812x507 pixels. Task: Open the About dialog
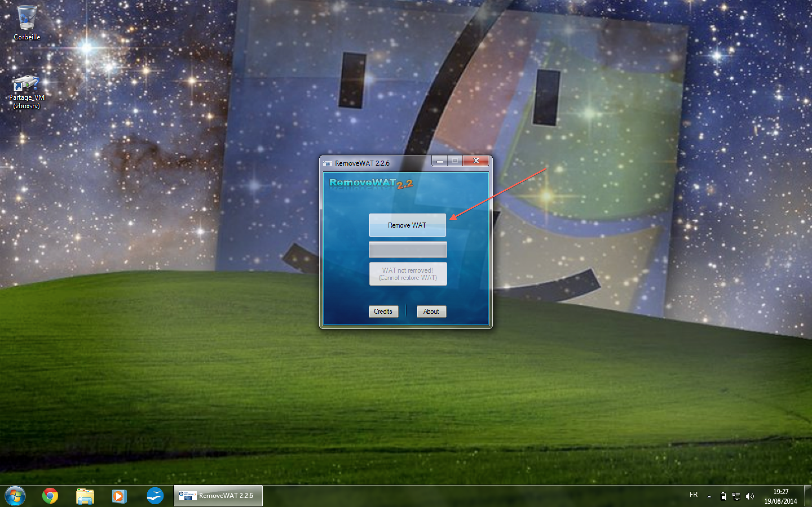pyautogui.click(x=431, y=311)
